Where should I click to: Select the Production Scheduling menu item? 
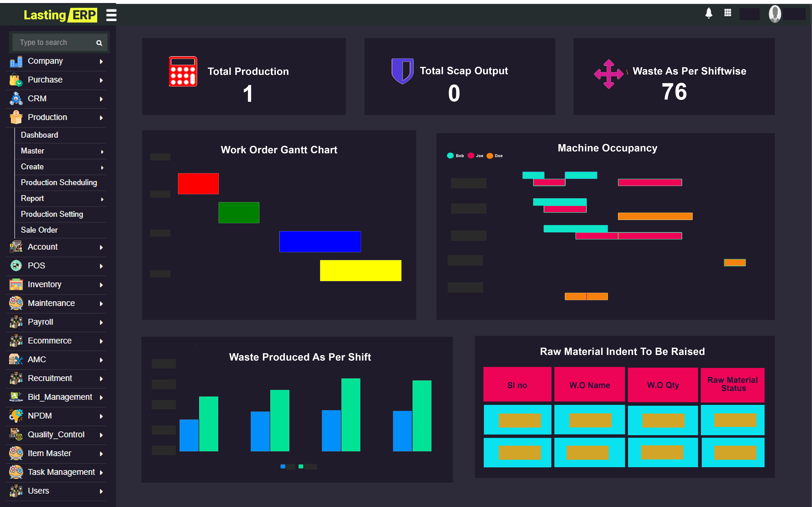click(x=59, y=182)
